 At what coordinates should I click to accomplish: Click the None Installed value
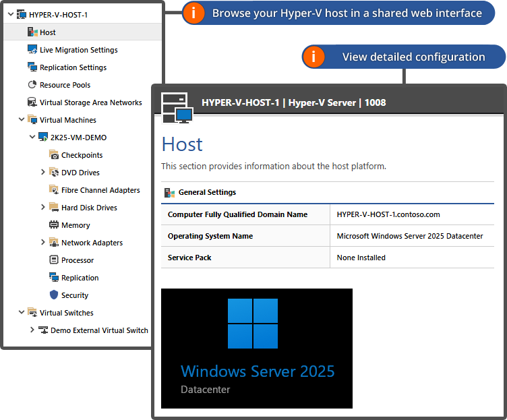361,258
